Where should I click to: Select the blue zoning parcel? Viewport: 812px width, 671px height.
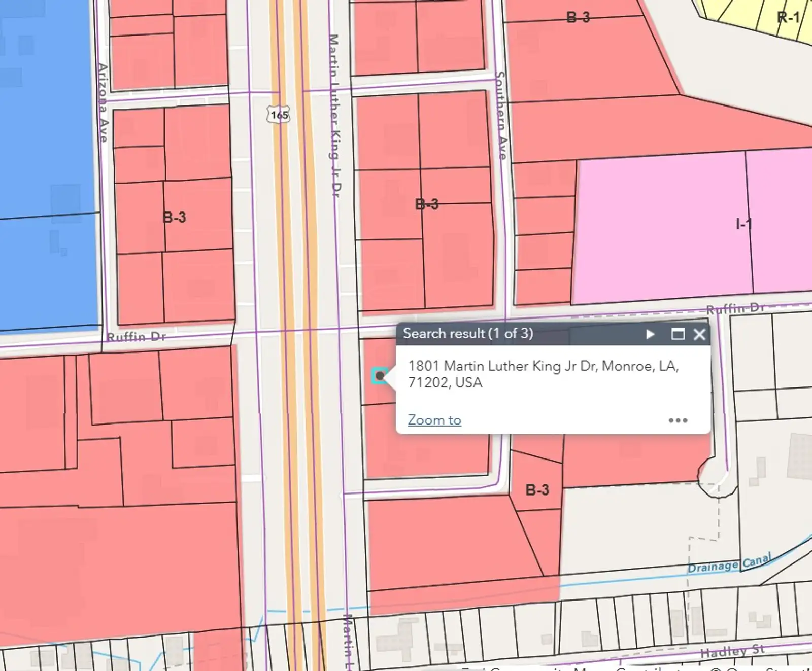[48, 167]
